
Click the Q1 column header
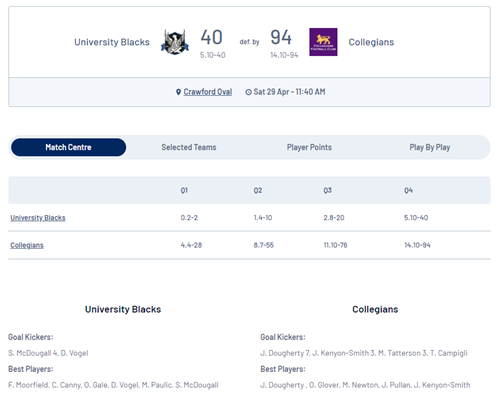184,190
